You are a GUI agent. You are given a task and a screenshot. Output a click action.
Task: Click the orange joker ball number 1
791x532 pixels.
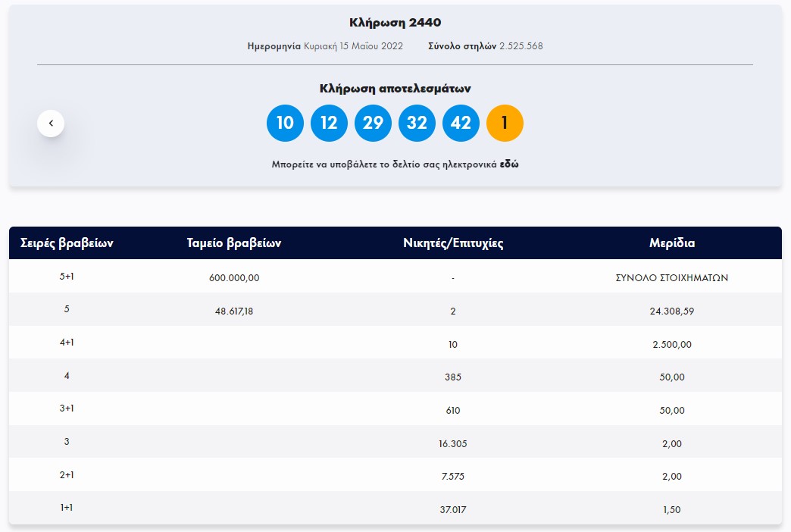pyautogui.click(x=505, y=123)
